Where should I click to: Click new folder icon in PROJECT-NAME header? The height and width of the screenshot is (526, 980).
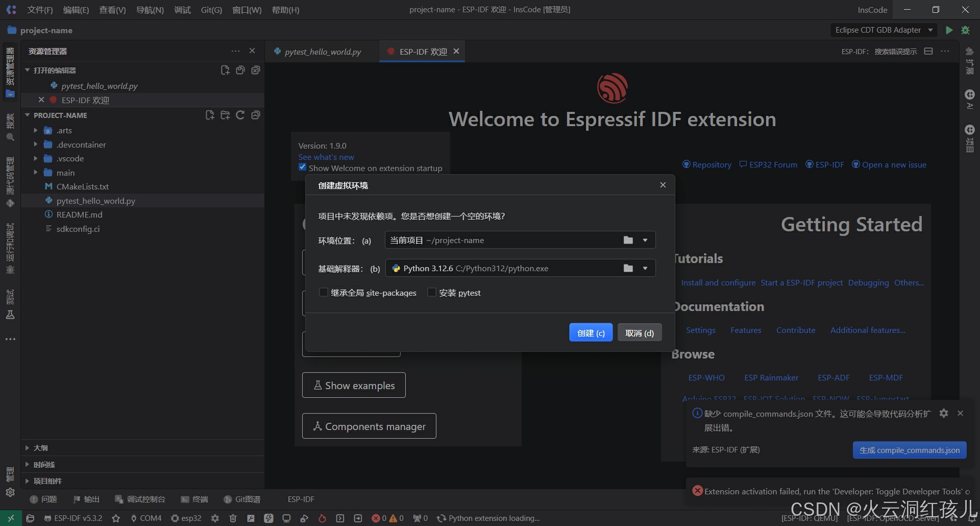[225, 115]
